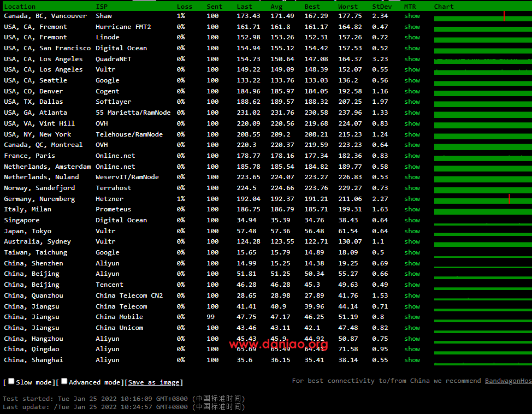The image size is (532, 414).
Task: Show MTR for Vint Hill OVH
Action: tap(412, 123)
